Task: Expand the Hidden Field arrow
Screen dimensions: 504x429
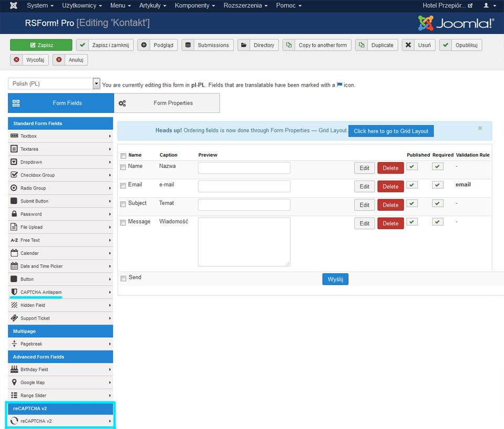Action: pos(110,305)
